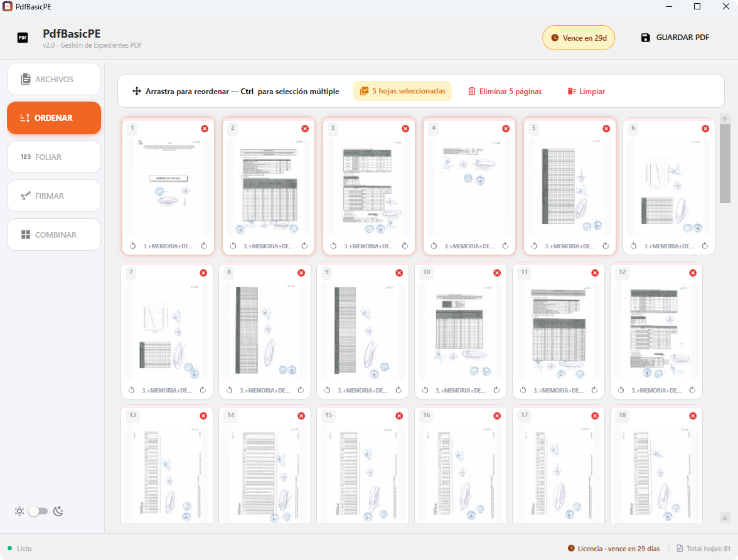
Task: Rotate page 9 counterclockwise
Action: coord(327,390)
